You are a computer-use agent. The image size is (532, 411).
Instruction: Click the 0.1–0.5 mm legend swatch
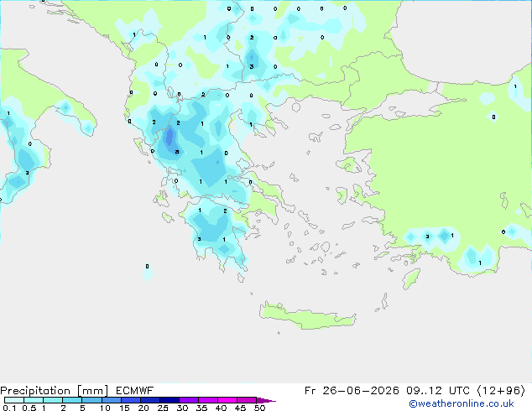[x=14, y=400]
